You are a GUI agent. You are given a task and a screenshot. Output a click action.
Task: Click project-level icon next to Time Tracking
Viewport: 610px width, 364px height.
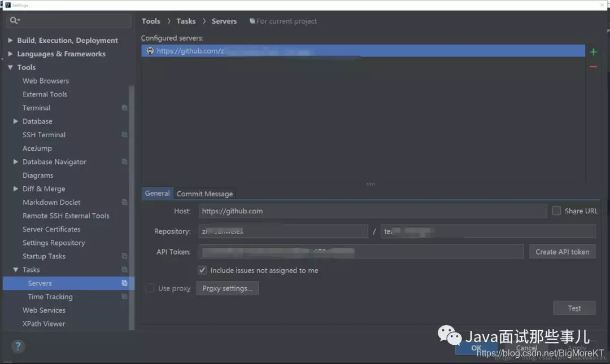(x=124, y=297)
